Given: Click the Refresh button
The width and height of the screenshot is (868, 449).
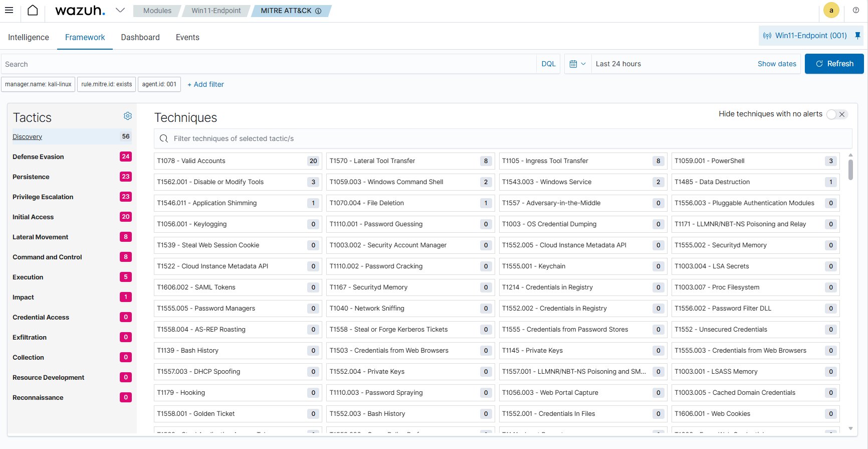Looking at the screenshot, I should pyautogui.click(x=834, y=64).
